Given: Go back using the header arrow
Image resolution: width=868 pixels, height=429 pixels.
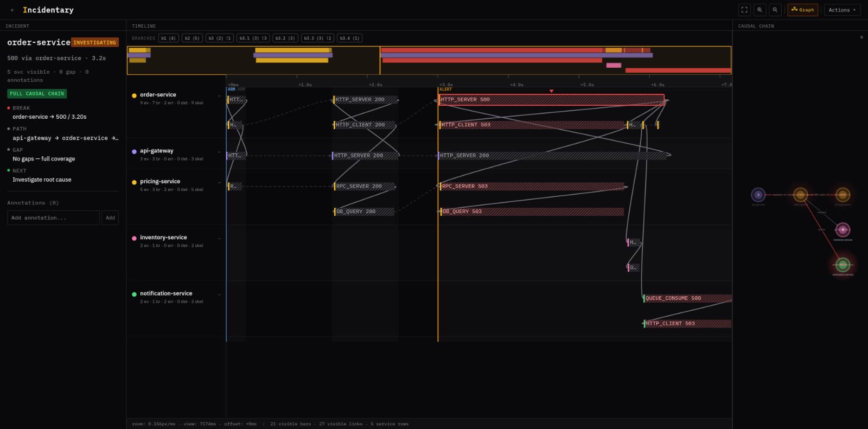Looking at the screenshot, I should pos(12,10).
